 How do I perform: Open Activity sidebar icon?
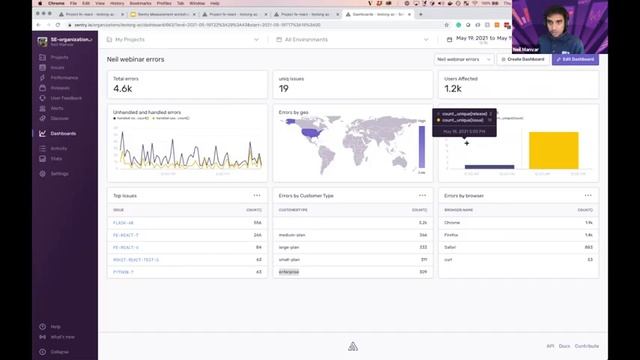tap(42, 149)
